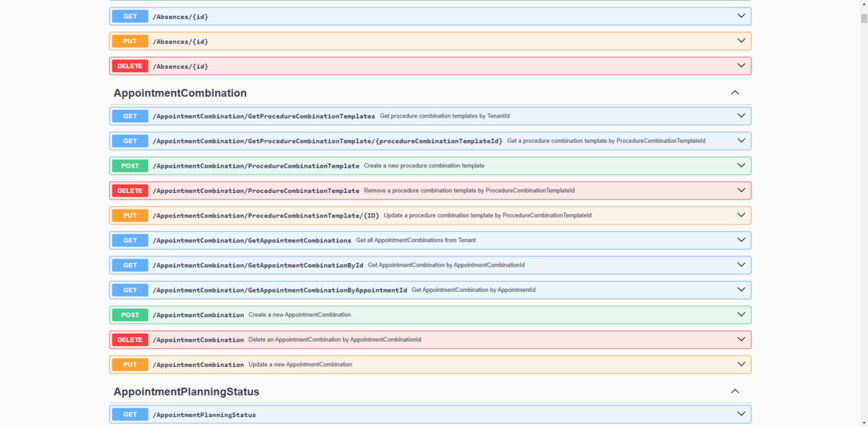Screen dimensions: 868x427
Task: Click the GetProcedureCombinationTemplate/{procedureCombinationTemplateId} path
Action: pos(327,141)
